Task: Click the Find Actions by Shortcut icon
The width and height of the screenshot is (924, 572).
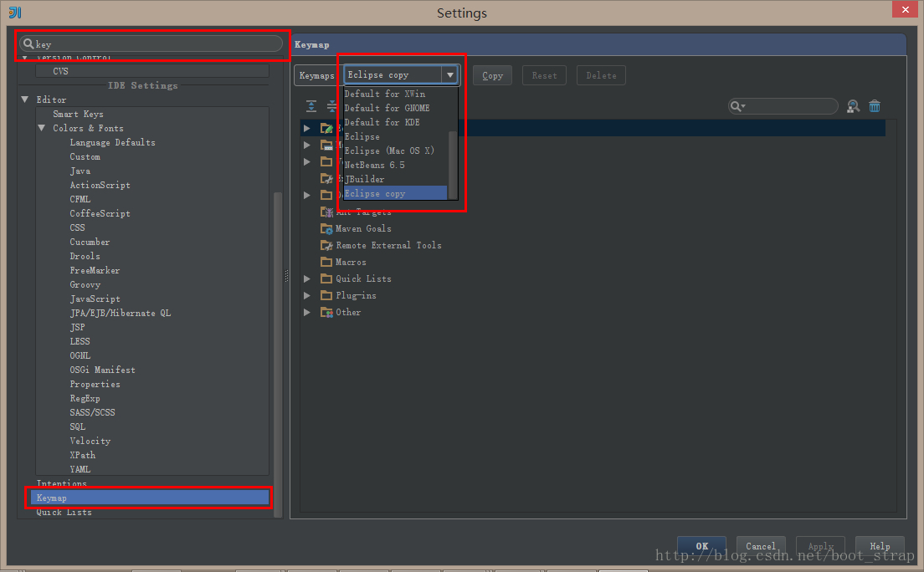Action: pyautogui.click(x=853, y=106)
